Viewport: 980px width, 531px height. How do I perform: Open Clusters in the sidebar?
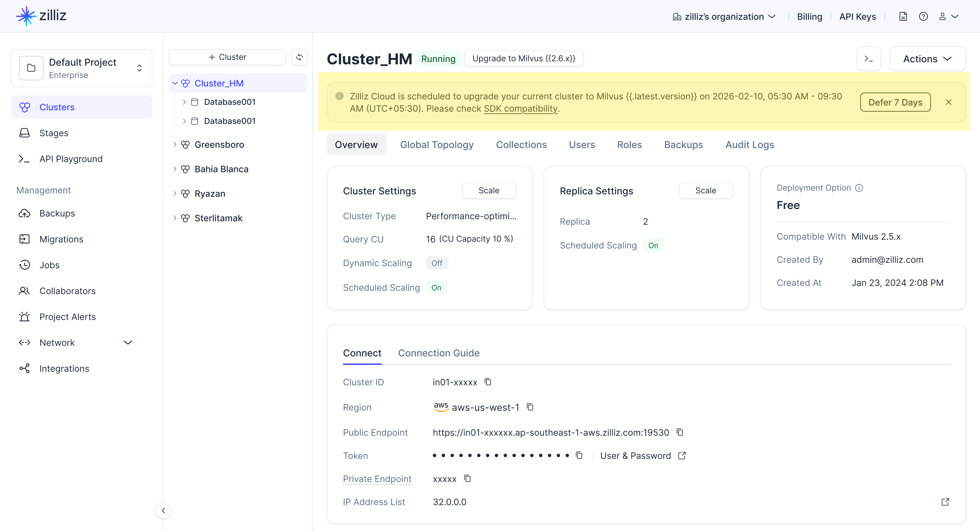(x=81, y=107)
